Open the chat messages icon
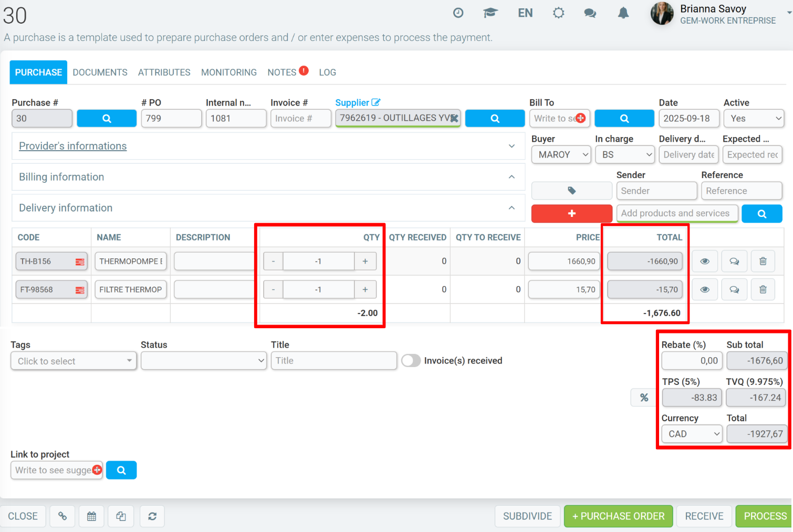The height and width of the screenshot is (532, 793). [x=590, y=13]
